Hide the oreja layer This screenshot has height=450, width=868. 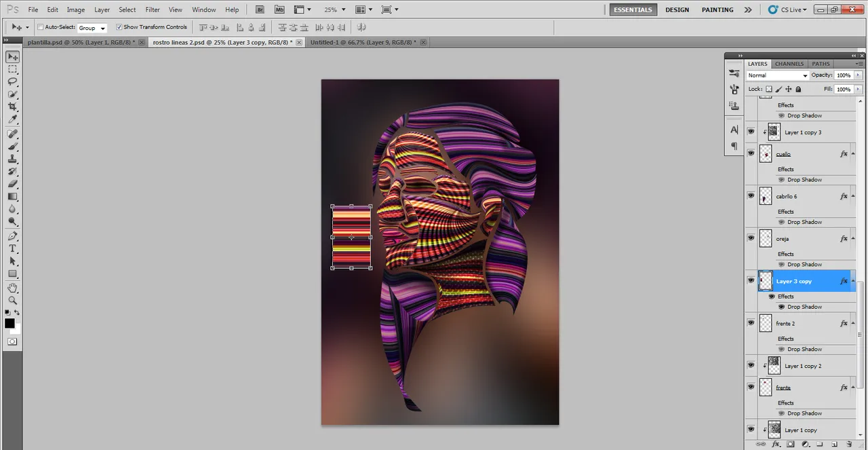(x=751, y=238)
